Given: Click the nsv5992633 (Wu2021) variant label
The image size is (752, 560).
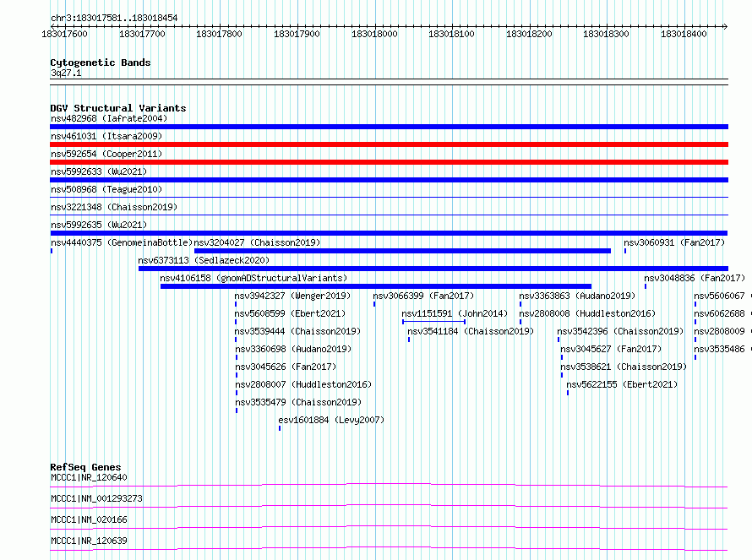Looking at the screenshot, I should tap(99, 171).
